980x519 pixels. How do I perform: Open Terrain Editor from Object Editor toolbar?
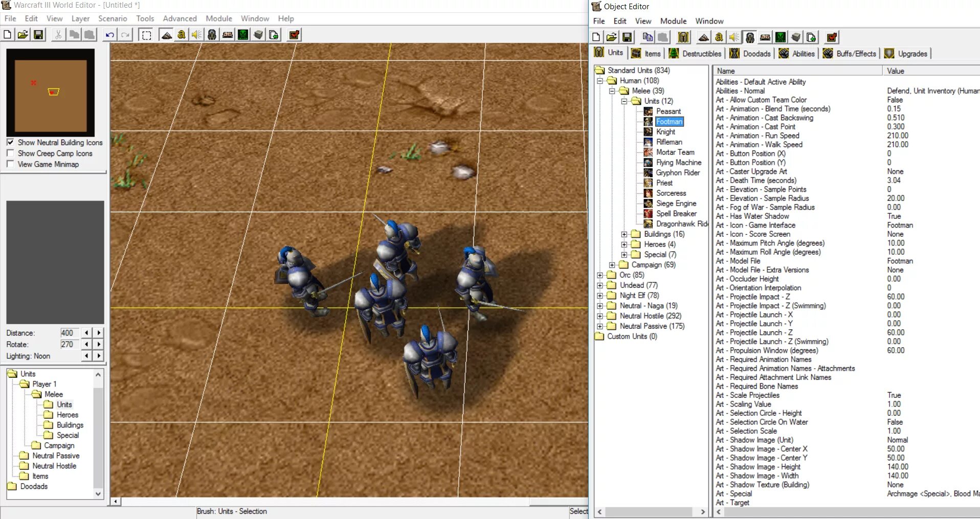click(x=704, y=37)
